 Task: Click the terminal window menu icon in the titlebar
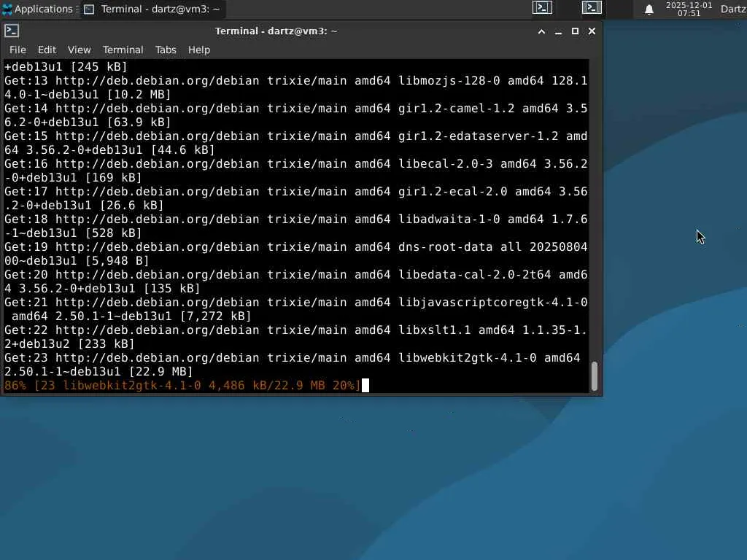12,31
